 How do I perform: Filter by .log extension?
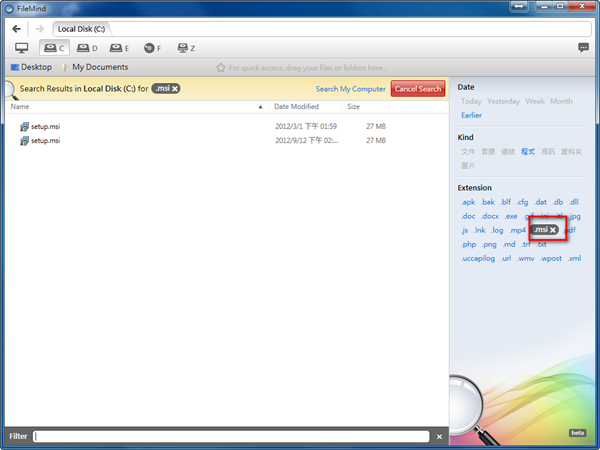click(x=497, y=230)
